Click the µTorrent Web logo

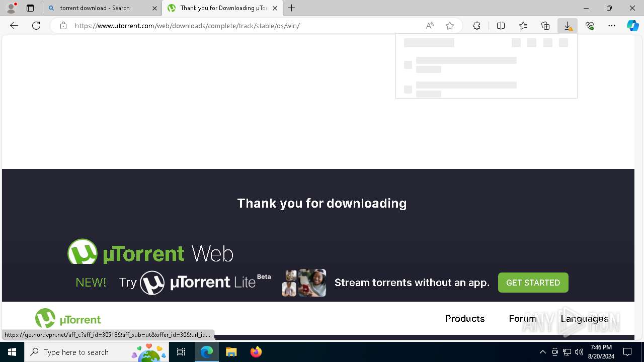pos(150,251)
